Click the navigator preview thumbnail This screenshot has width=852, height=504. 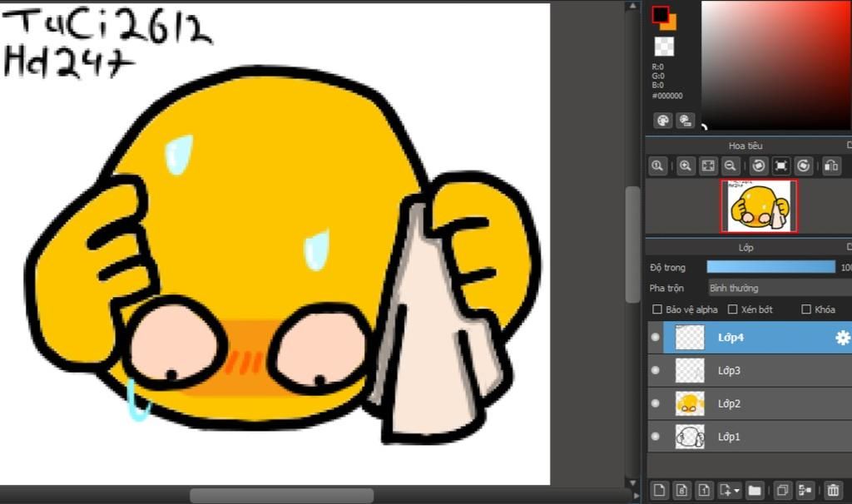coord(760,206)
